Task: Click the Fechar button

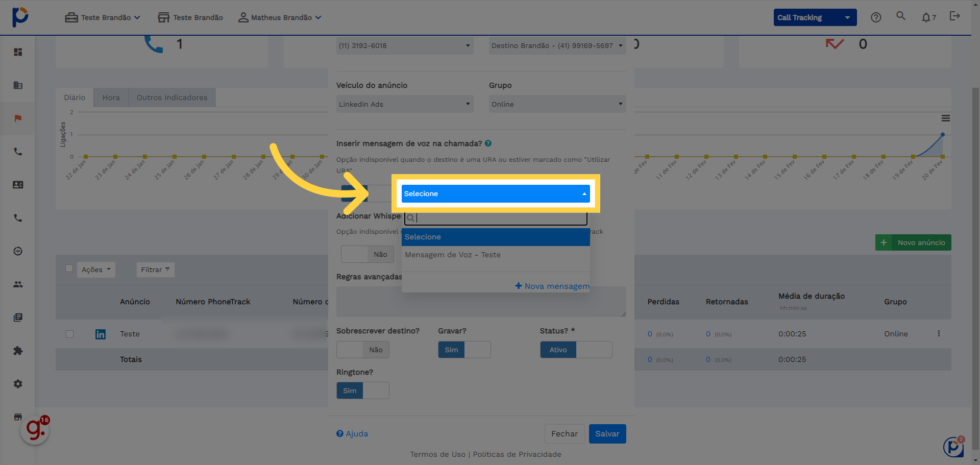Action: 565,434
